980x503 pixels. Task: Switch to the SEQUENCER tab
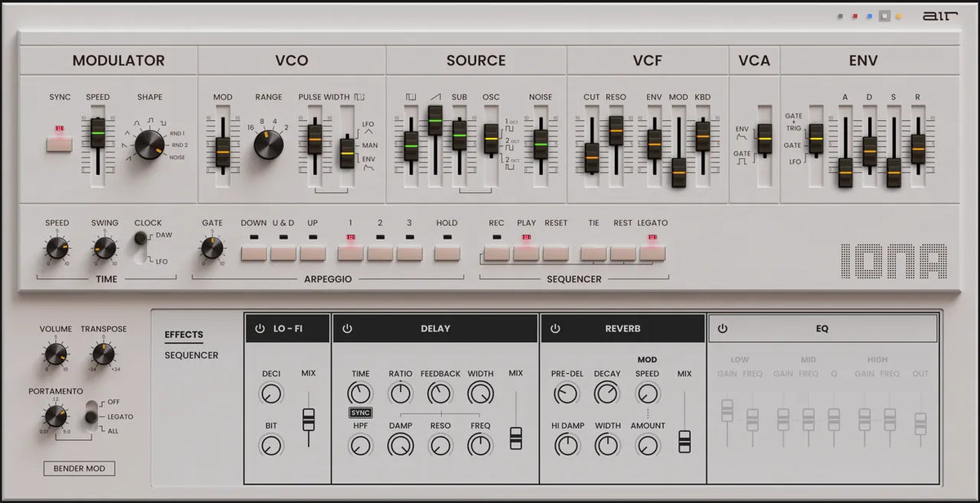coord(191,355)
